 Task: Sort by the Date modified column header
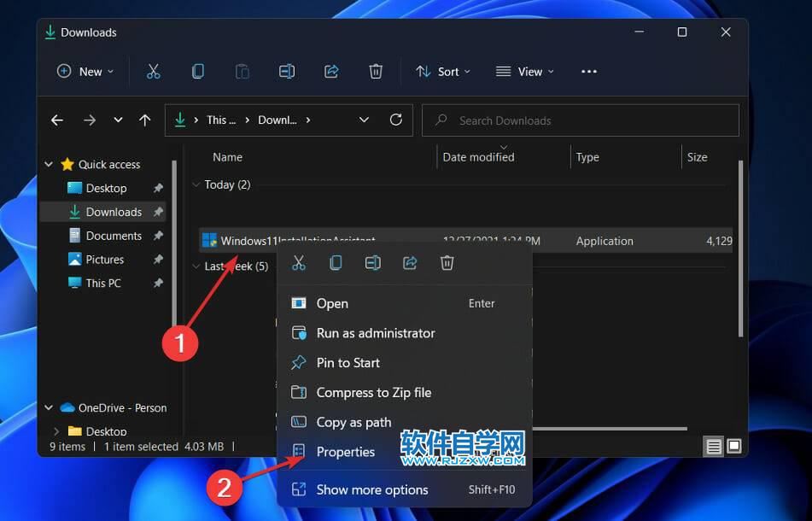point(478,157)
